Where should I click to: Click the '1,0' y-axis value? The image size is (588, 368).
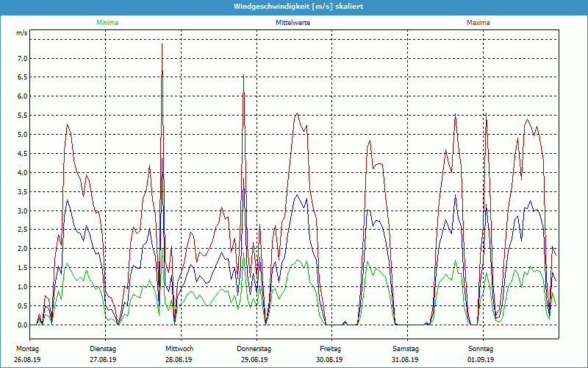click(x=22, y=287)
